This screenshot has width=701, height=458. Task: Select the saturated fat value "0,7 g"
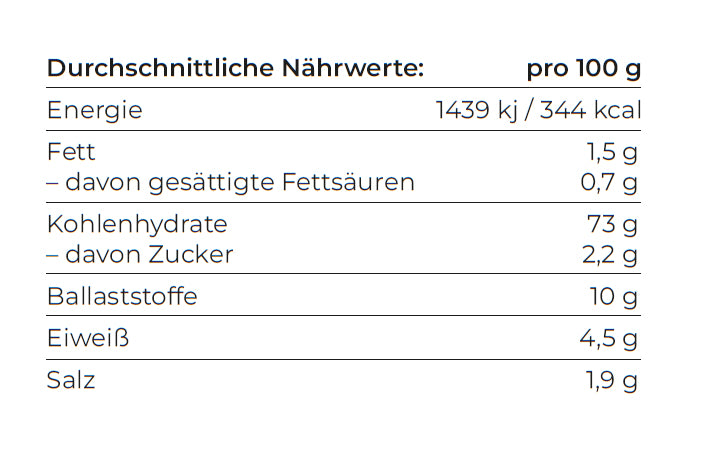click(x=609, y=182)
